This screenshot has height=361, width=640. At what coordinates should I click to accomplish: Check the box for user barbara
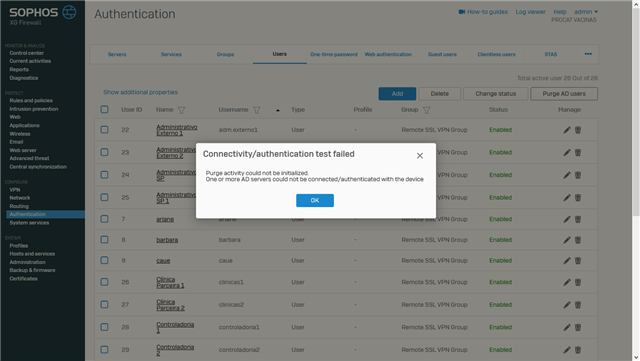coord(104,239)
